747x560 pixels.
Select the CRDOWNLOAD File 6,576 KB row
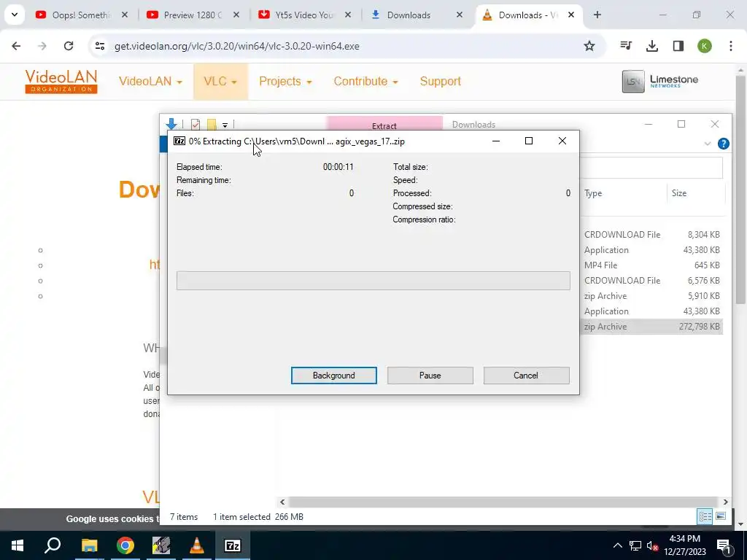[x=651, y=281]
